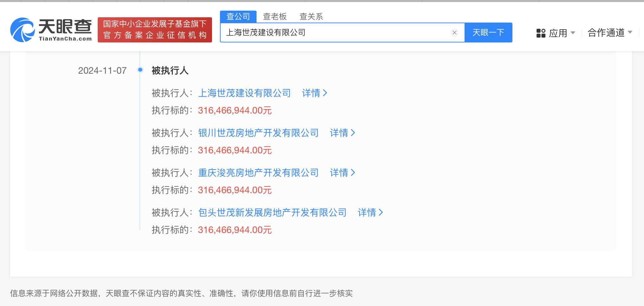Click the 应用 grid icon
Viewport: 644px width, 306px height.
(541, 33)
